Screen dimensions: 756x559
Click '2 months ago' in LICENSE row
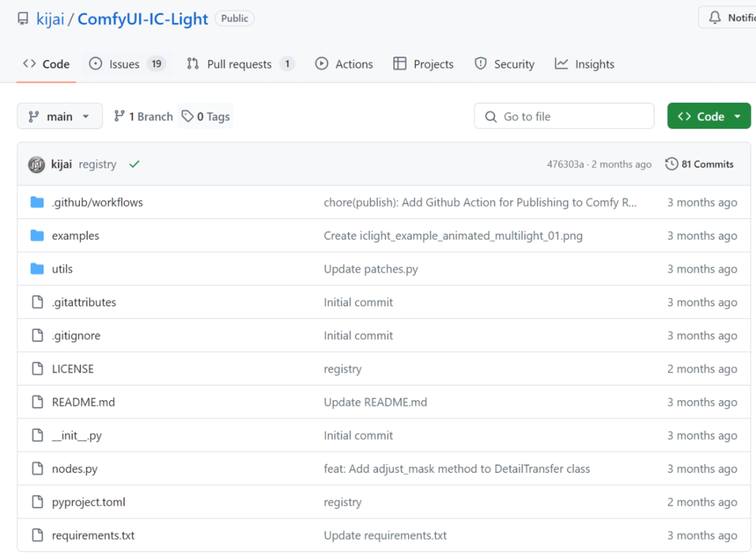pos(702,369)
